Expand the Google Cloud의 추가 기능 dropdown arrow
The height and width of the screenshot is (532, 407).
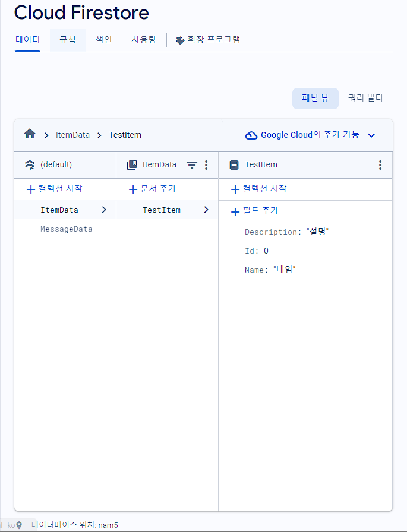click(372, 135)
